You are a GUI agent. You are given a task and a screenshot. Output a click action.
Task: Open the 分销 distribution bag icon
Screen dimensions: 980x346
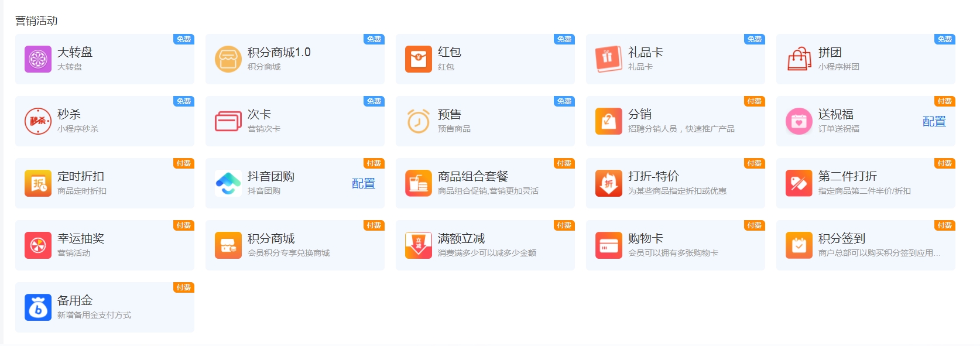609,121
